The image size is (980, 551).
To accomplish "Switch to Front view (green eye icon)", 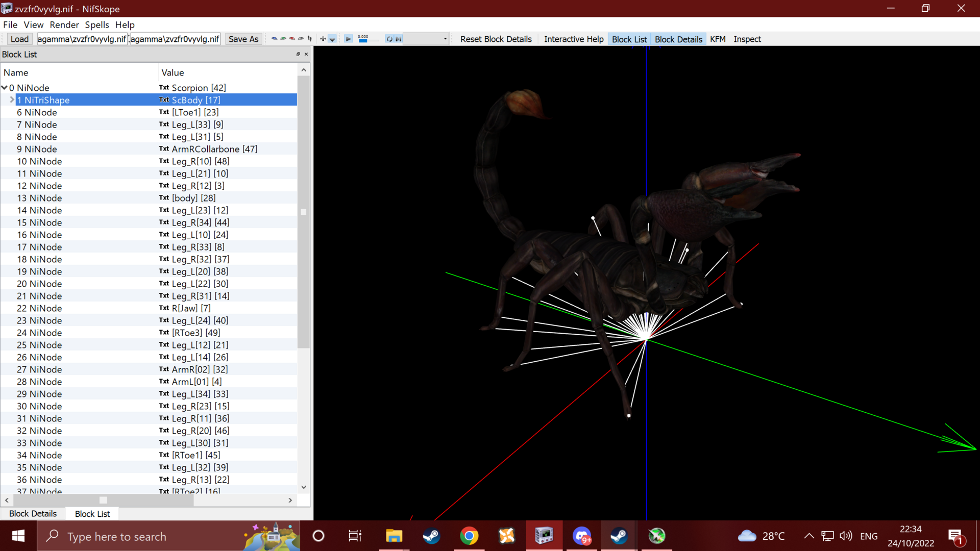I will [x=283, y=38].
